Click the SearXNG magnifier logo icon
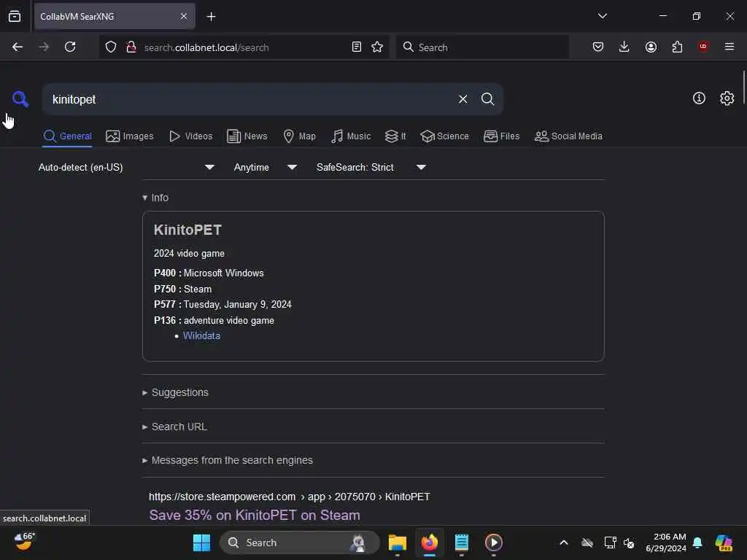Screen dimensions: 747x560 20,99
